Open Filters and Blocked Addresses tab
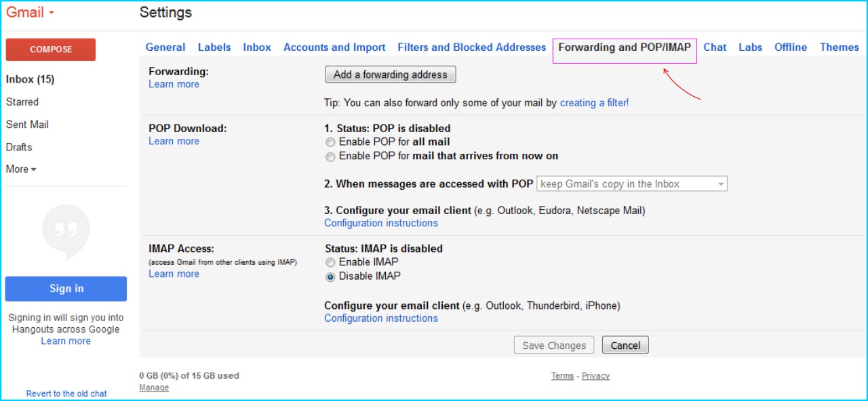The width and height of the screenshot is (868, 401). click(x=472, y=47)
